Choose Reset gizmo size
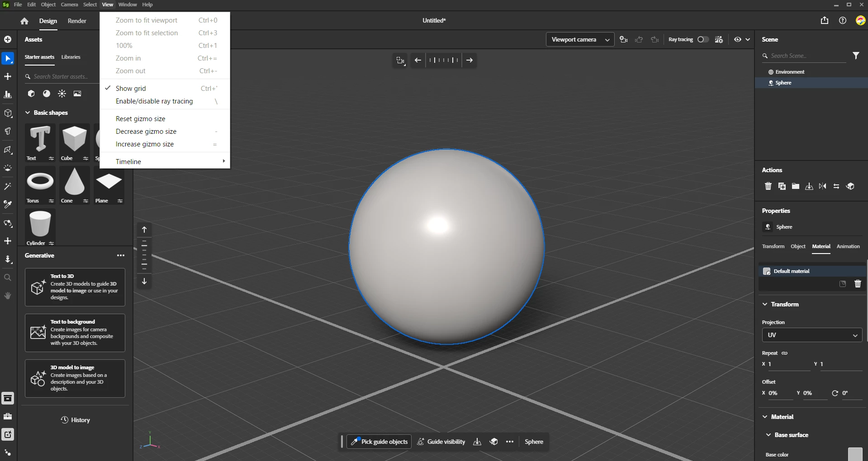 (x=165, y=119)
